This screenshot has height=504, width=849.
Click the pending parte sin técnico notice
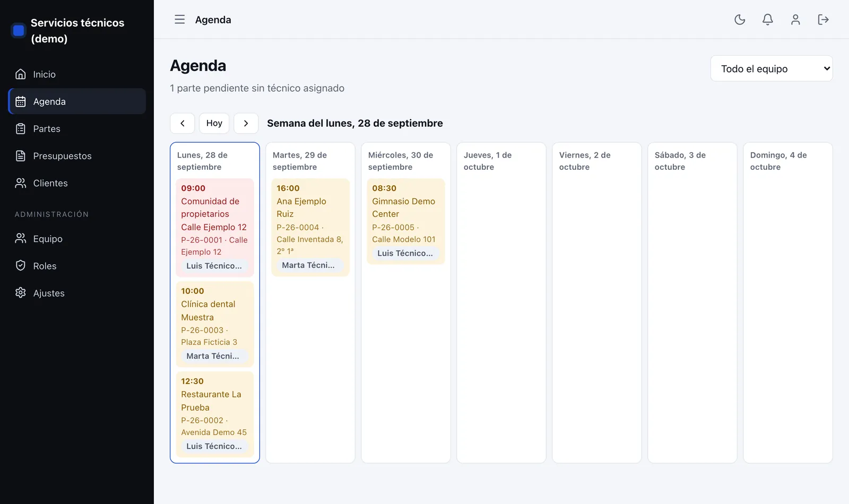[x=257, y=88]
